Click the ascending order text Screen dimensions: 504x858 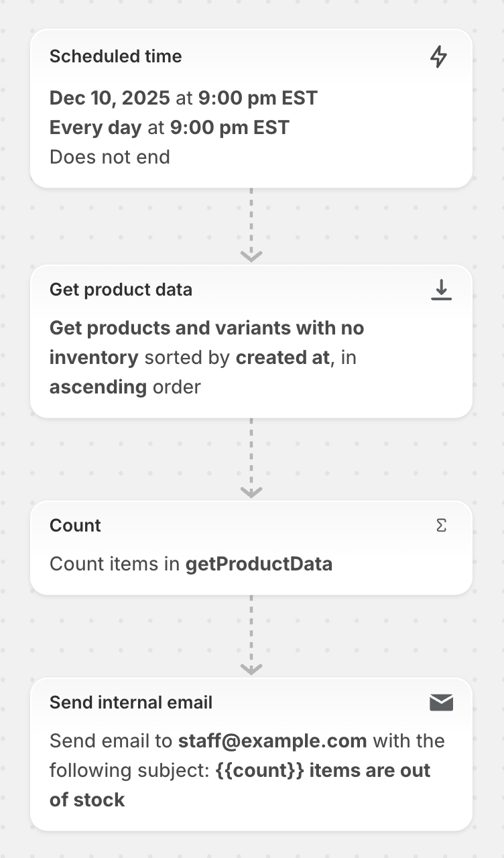pos(125,387)
